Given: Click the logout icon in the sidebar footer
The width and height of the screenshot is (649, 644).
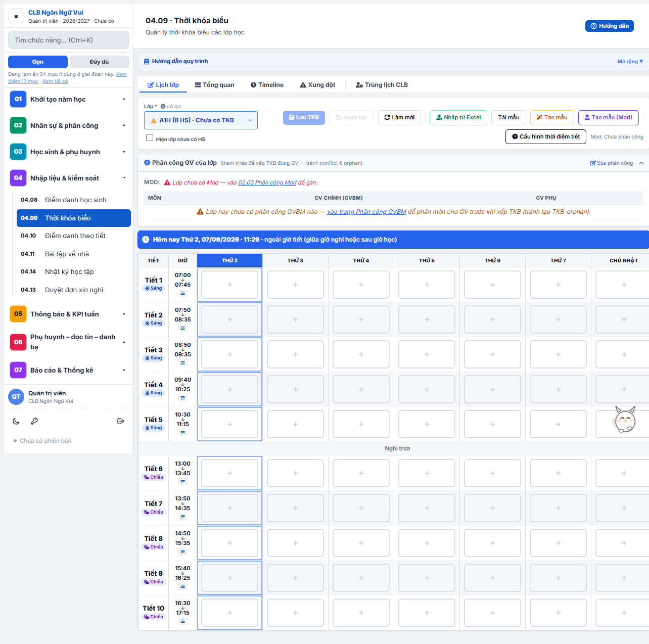Looking at the screenshot, I should [121, 421].
